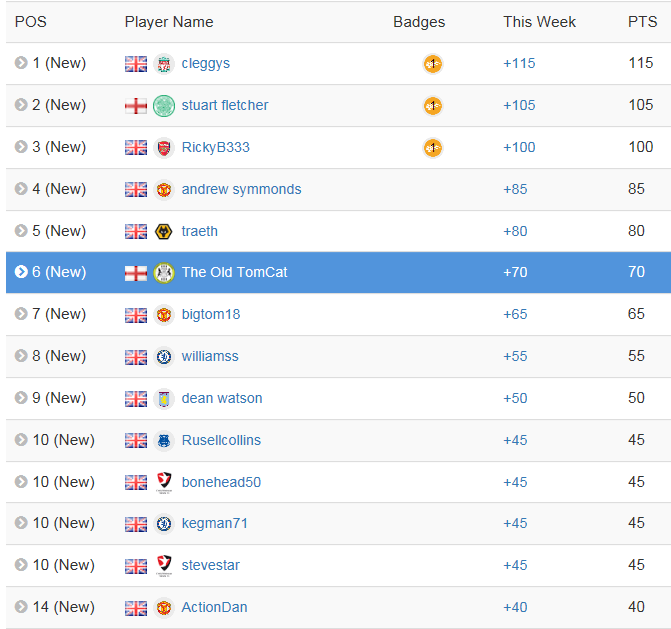The width and height of the screenshot is (671, 629).
Task: Click cleggys' Liverpool club crest icon
Action: click(163, 64)
